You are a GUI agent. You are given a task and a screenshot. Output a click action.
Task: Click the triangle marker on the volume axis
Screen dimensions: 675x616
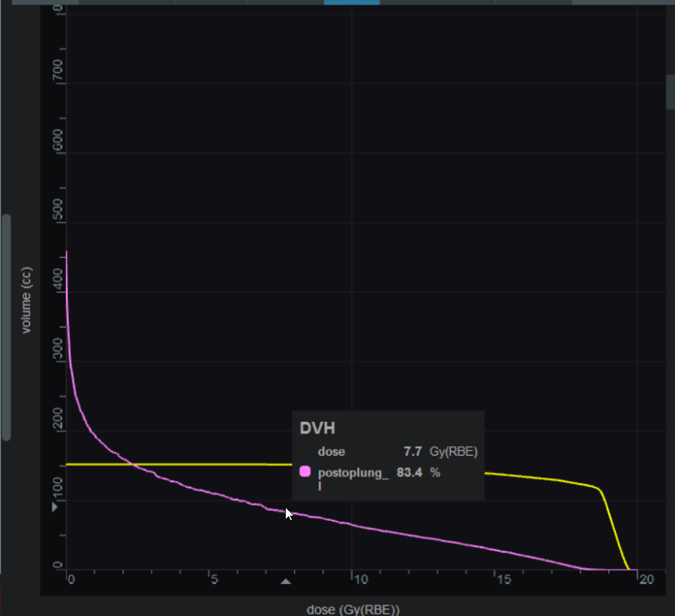click(x=54, y=507)
